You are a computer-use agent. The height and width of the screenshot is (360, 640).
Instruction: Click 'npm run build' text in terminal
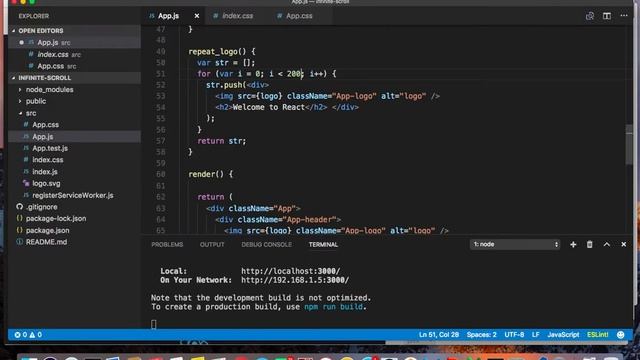333,307
